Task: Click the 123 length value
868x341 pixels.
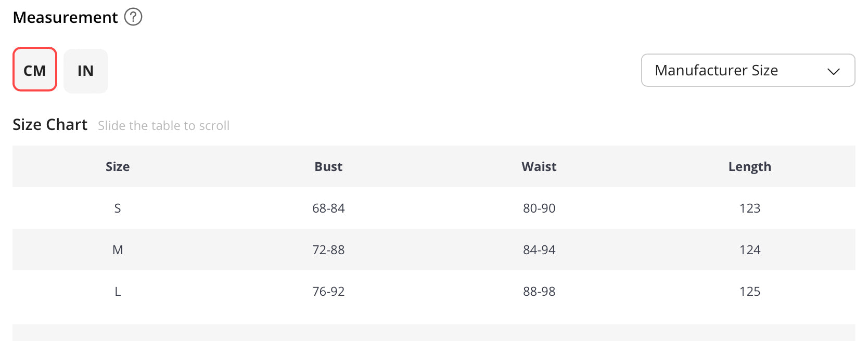Action: pos(750,208)
